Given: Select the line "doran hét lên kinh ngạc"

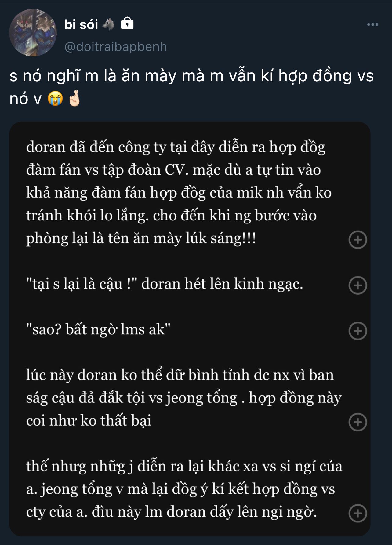Looking at the screenshot, I should click(x=165, y=284).
